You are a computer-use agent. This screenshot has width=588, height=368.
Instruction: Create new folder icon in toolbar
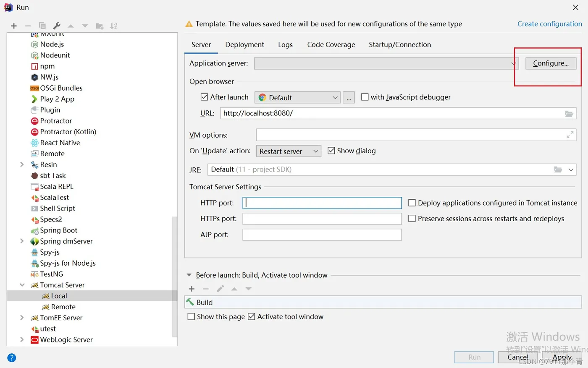[x=100, y=26]
